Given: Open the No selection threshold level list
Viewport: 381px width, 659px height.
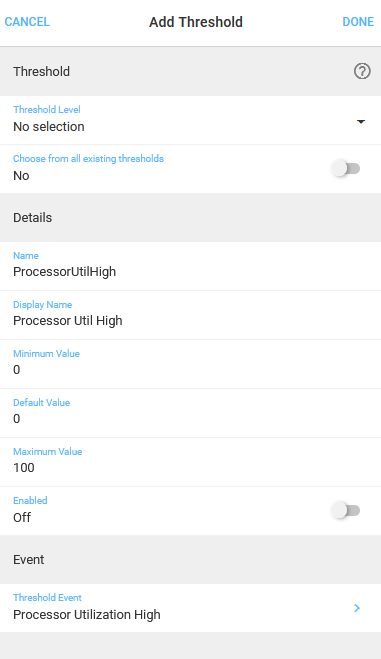Looking at the screenshot, I should (x=190, y=120).
